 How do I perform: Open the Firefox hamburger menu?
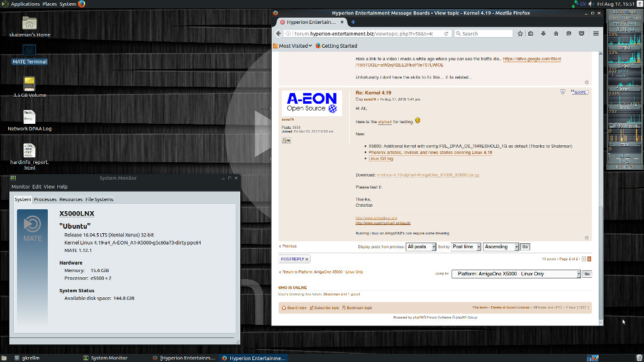coord(596,34)
